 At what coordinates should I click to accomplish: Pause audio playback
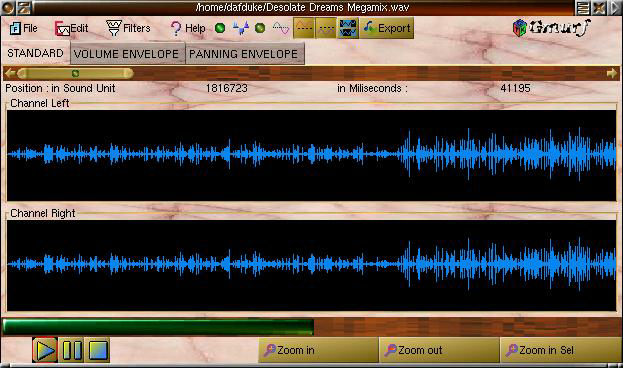click(71, 350)
